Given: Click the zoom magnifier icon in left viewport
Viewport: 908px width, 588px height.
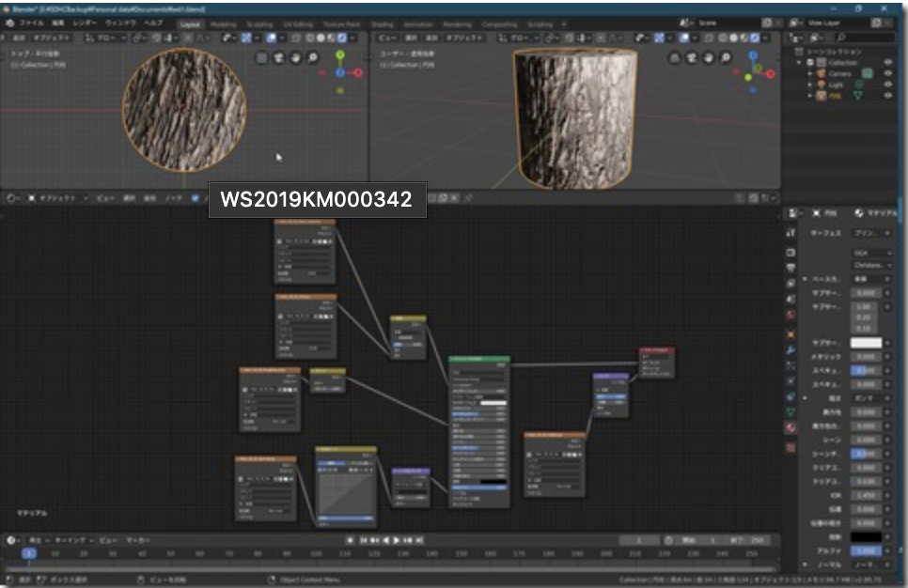Looking at the screenshot, I should (313, 58).
